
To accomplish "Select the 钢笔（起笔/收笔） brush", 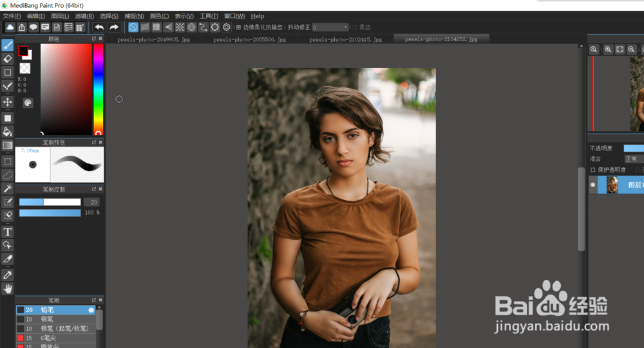I will (55, 329).
